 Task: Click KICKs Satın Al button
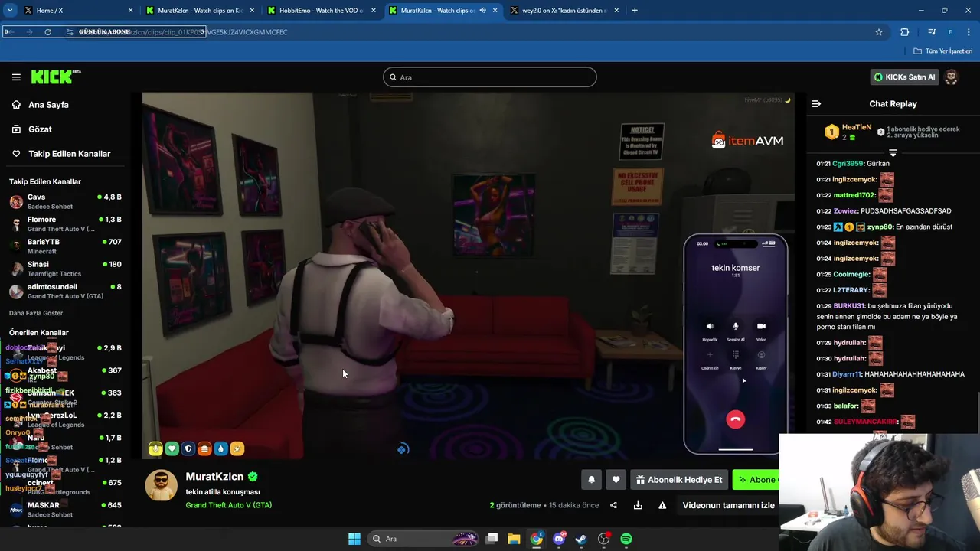point(904,77)
